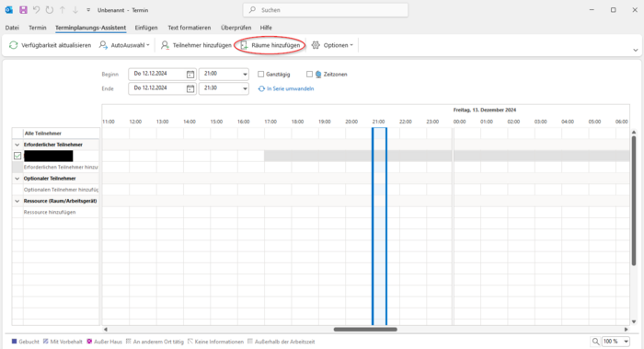Switch to the Termin tab
This screenshot has height=349, width=644.
point(38,28)
